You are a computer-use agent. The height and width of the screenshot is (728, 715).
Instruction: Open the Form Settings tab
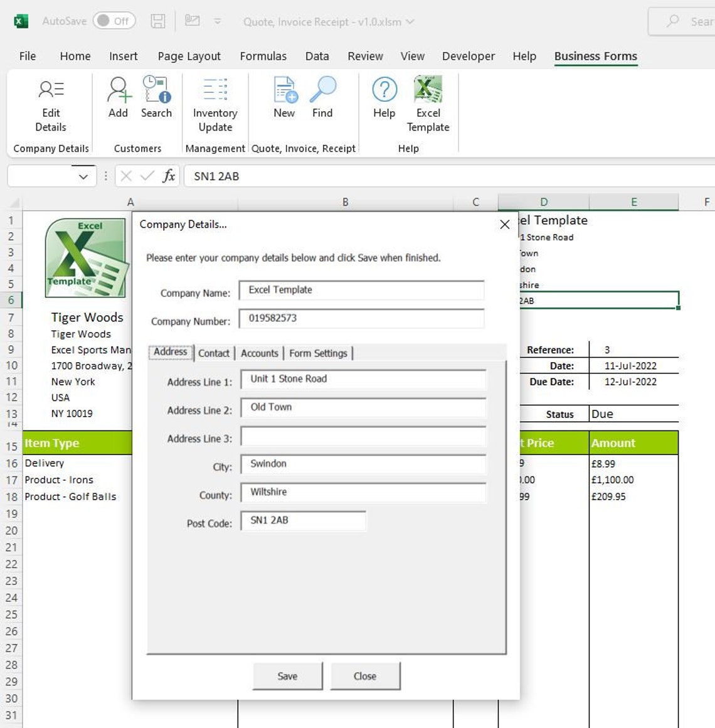[319, 353]
